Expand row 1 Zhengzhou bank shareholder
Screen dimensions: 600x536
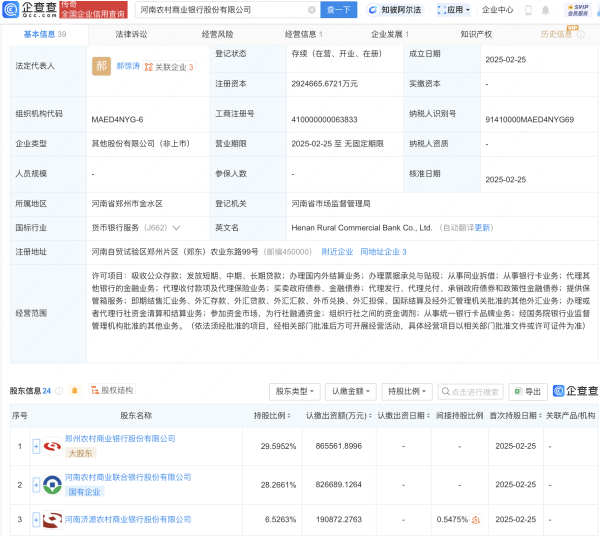point(36,446)
